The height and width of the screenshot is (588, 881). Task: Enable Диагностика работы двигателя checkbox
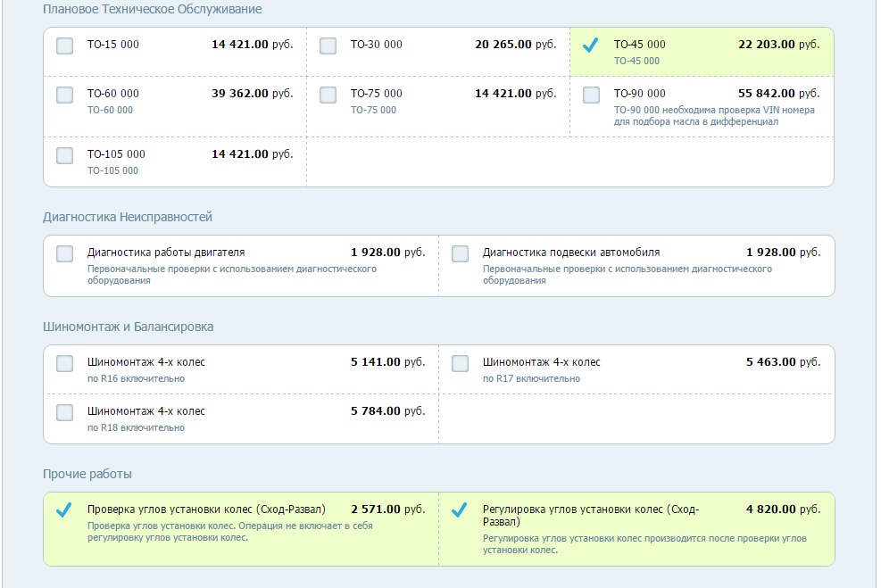(x=64, y=253)
